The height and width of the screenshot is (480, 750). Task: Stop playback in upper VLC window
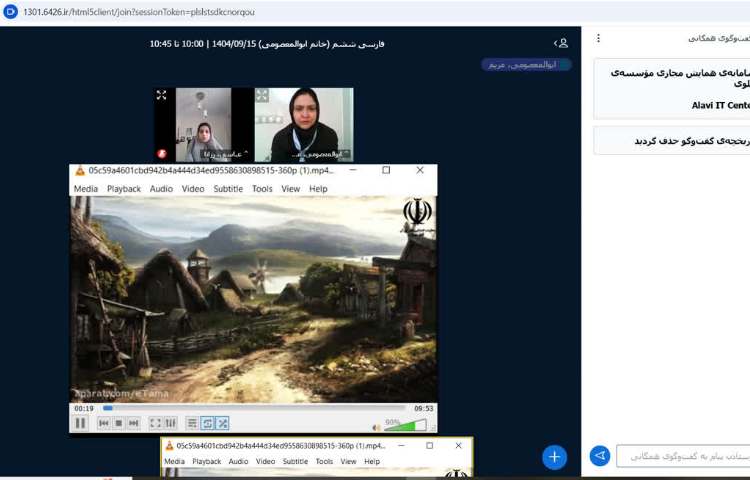[119, 423]
